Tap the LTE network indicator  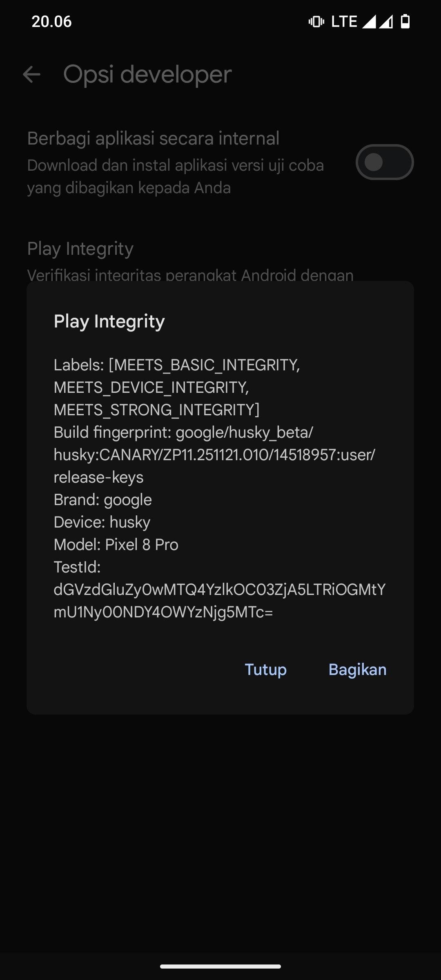344,21
